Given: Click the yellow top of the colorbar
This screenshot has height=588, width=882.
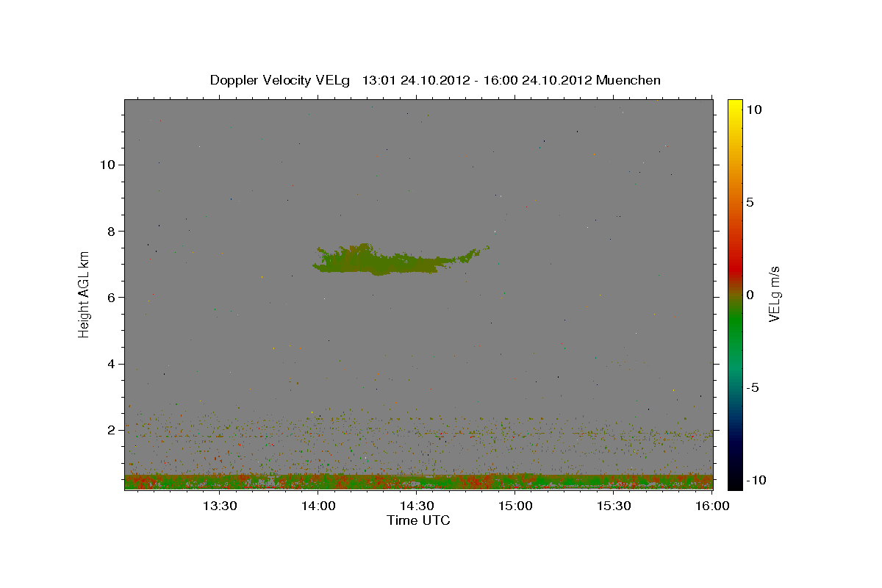Looking at the screenshot, I should point(734,110).
